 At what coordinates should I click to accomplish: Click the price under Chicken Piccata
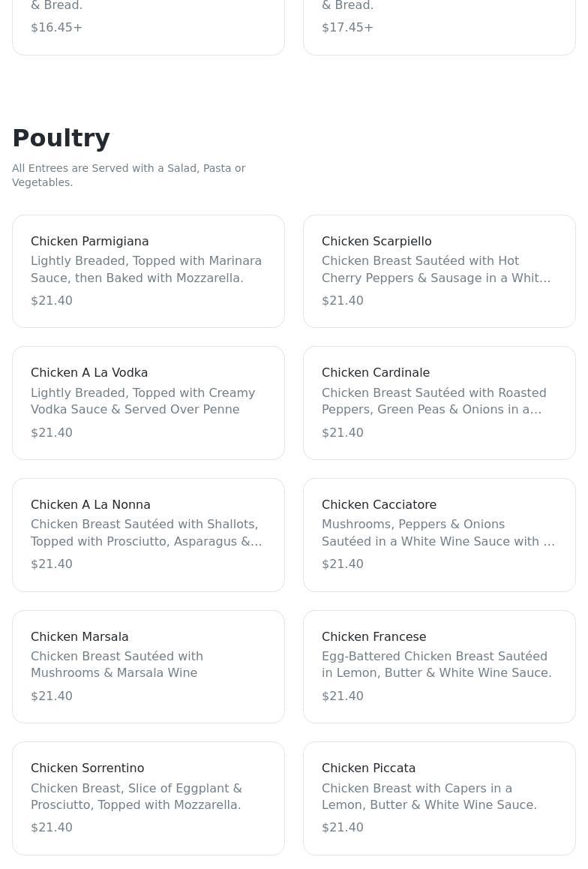(343, 828)
